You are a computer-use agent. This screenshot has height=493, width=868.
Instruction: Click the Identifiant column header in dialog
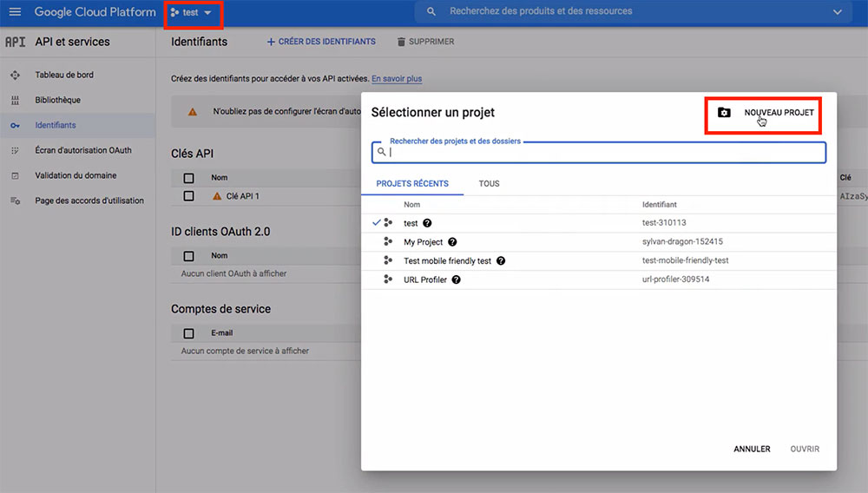(660, 204)
